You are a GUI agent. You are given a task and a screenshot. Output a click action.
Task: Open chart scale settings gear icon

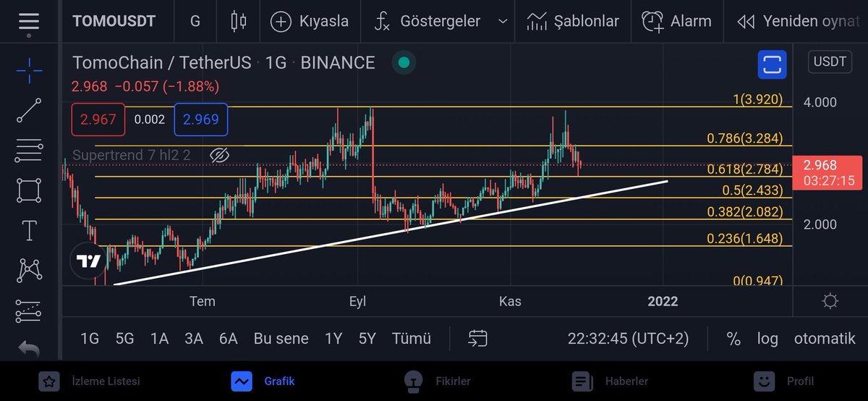click(830, 301)
